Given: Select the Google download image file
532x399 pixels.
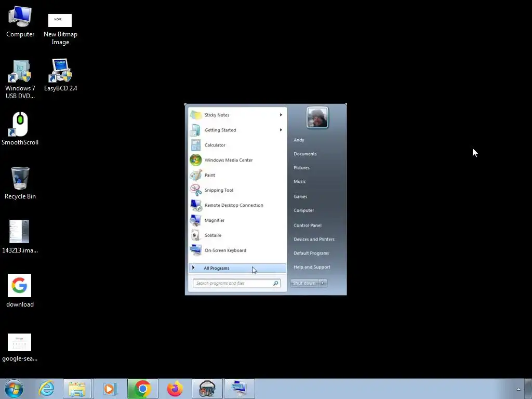Looking at the screenshot, I should pos(20,291).
